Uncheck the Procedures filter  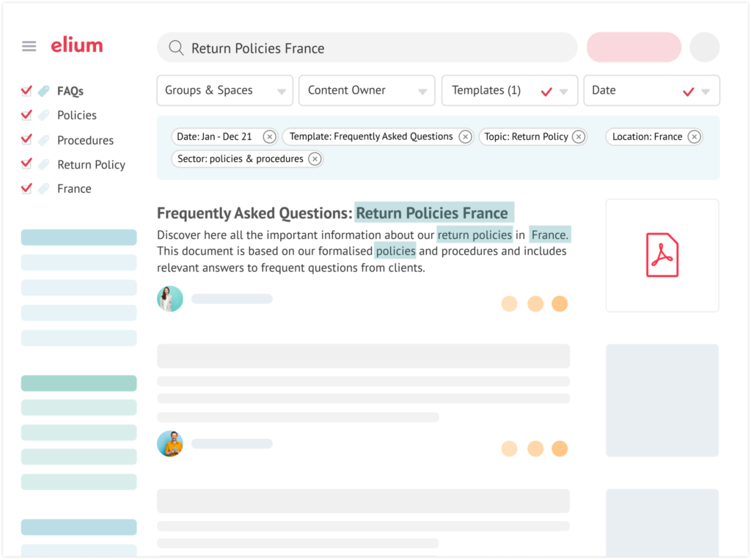[x=26, y=139]
